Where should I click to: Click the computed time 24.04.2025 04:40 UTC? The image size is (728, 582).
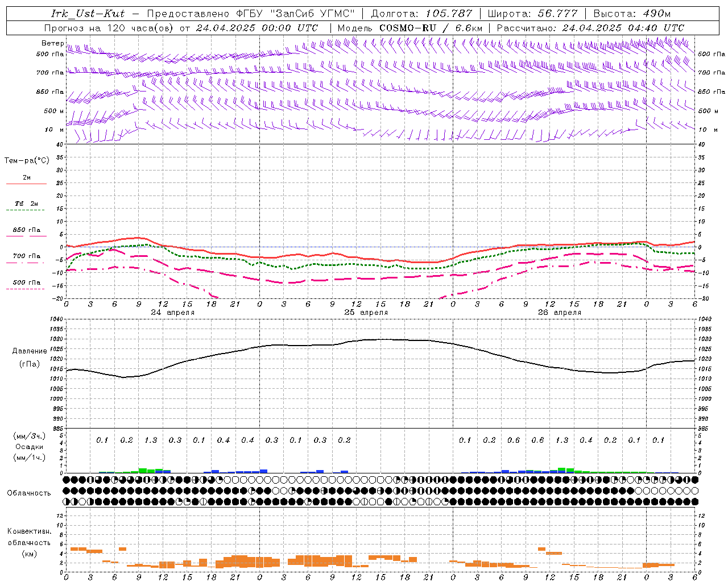(x=623, y=28)
